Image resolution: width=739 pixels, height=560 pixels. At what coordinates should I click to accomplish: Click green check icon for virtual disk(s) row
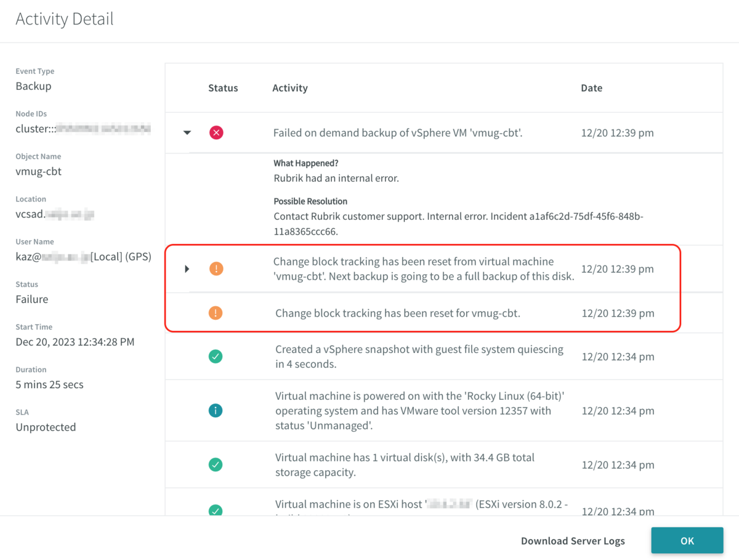216,465
